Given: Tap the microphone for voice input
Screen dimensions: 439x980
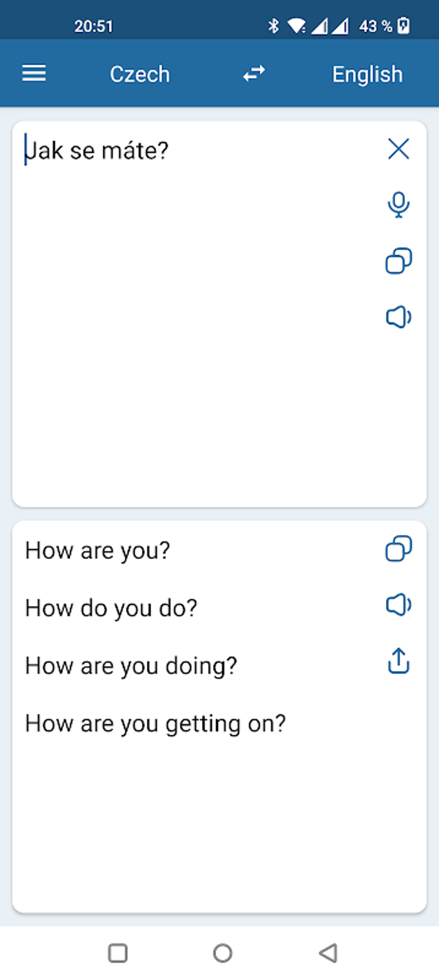Looking at the screenshot, I should pos(399,205).
